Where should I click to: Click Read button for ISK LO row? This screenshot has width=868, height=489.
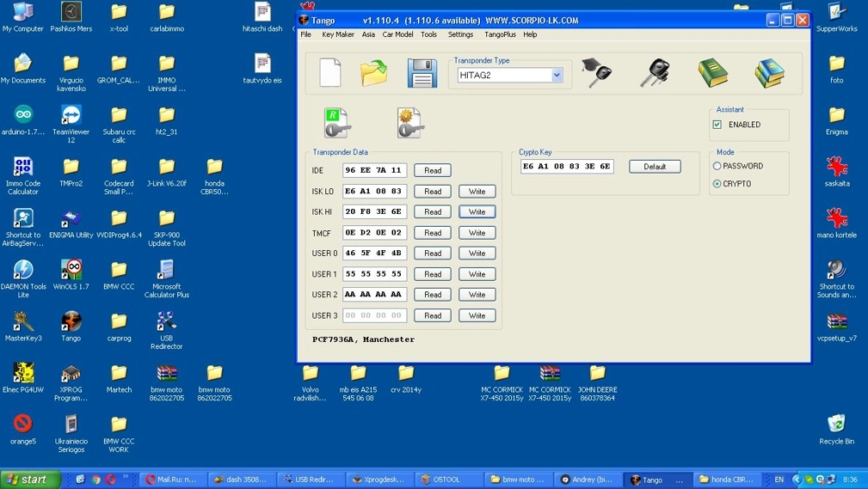pos(433,192)
